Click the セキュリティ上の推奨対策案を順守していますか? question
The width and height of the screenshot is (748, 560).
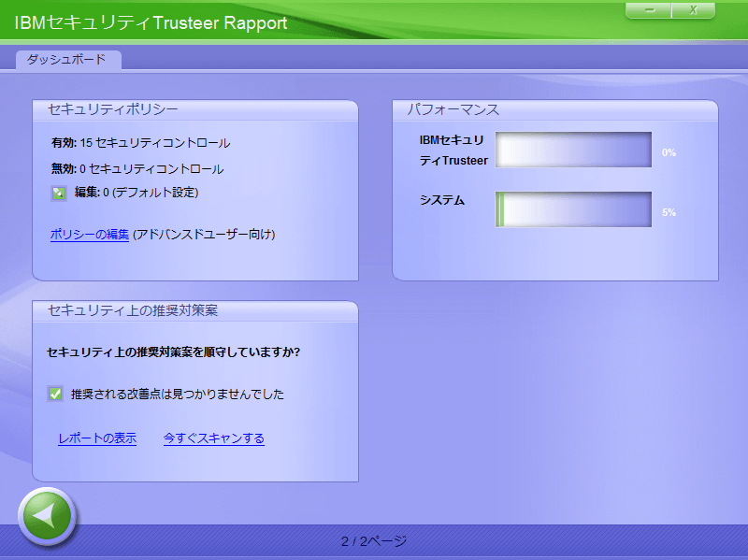coord(173,352)
